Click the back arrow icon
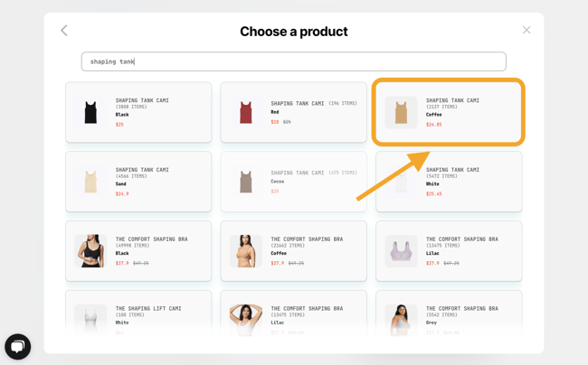Screen dimensions: 588x365 point(64,31)
